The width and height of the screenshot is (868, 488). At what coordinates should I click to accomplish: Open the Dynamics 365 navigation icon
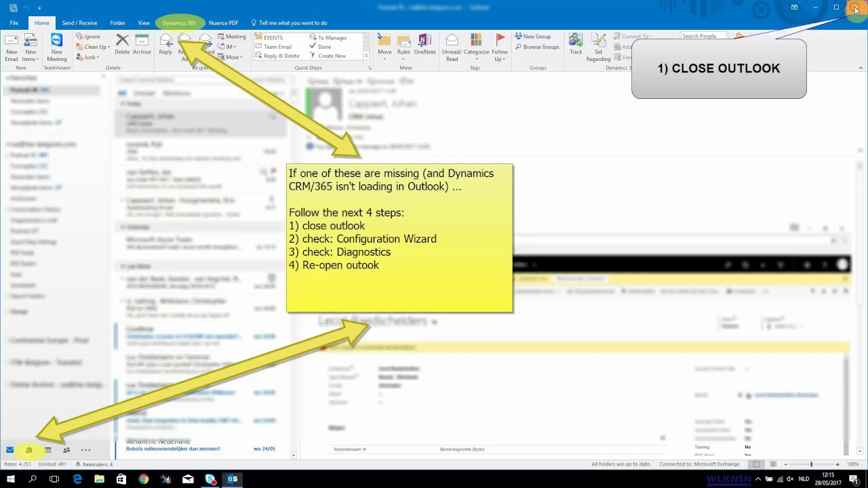point(28,450)
